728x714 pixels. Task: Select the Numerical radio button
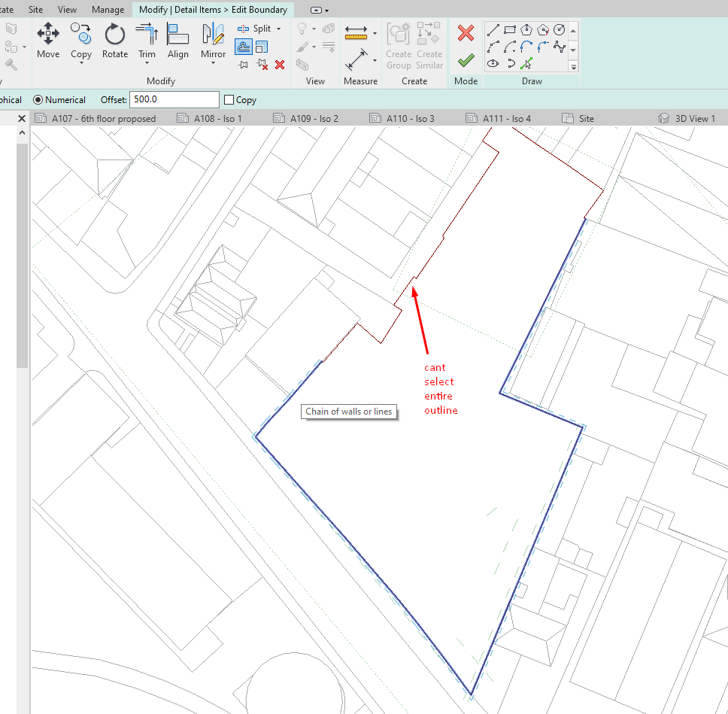point(38,99)
